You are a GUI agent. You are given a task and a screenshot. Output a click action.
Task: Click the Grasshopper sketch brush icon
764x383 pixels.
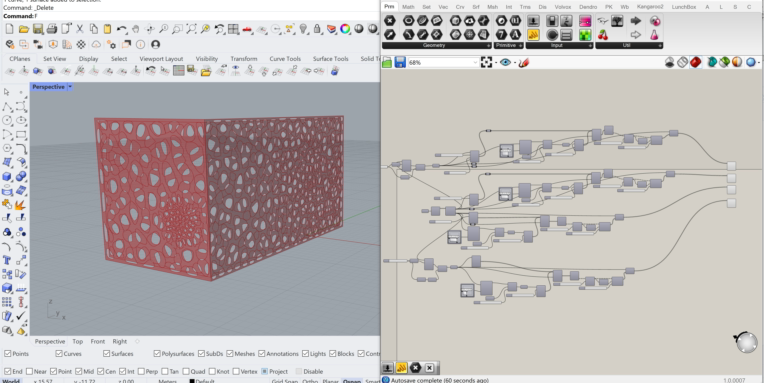524,62
